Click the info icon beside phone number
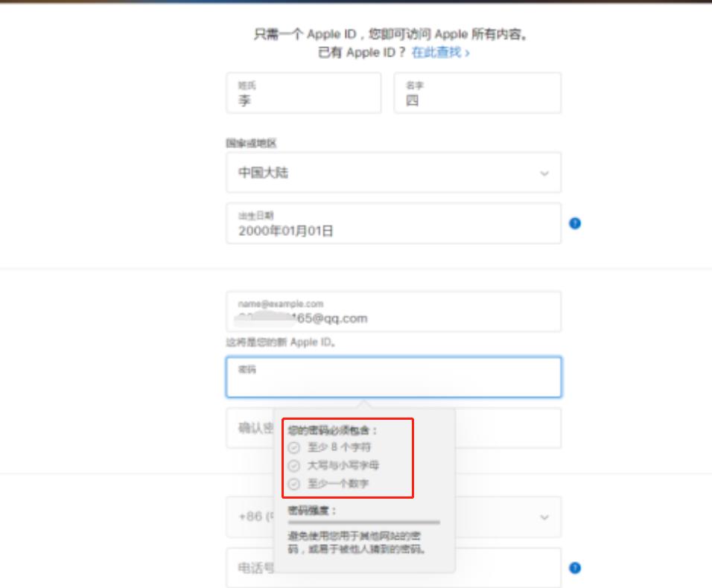 [x=575, y=568]
